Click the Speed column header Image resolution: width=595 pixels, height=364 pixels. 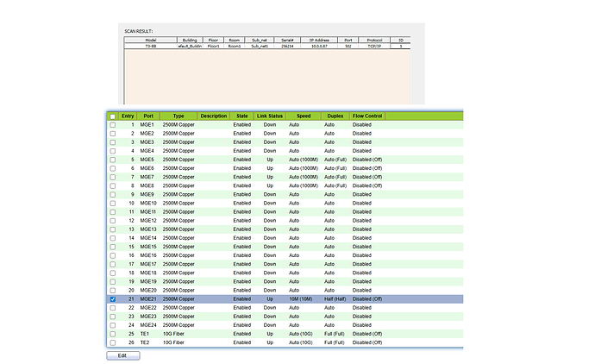(304, 116)
